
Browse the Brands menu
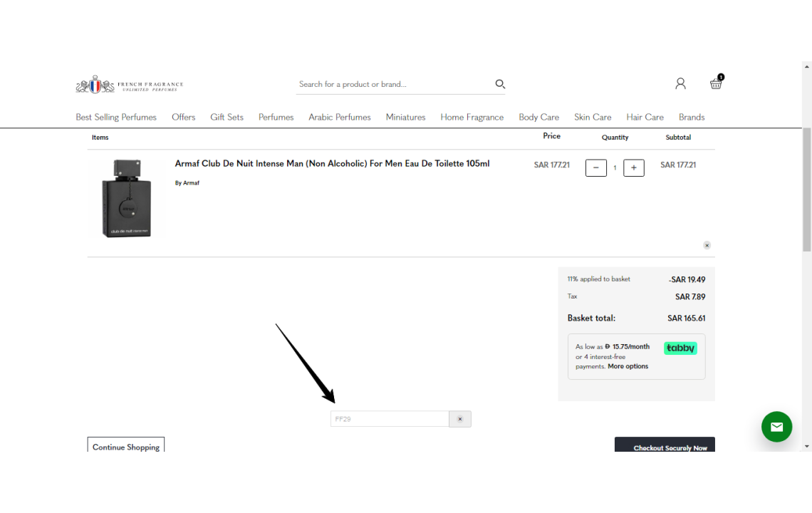[692, 117]
